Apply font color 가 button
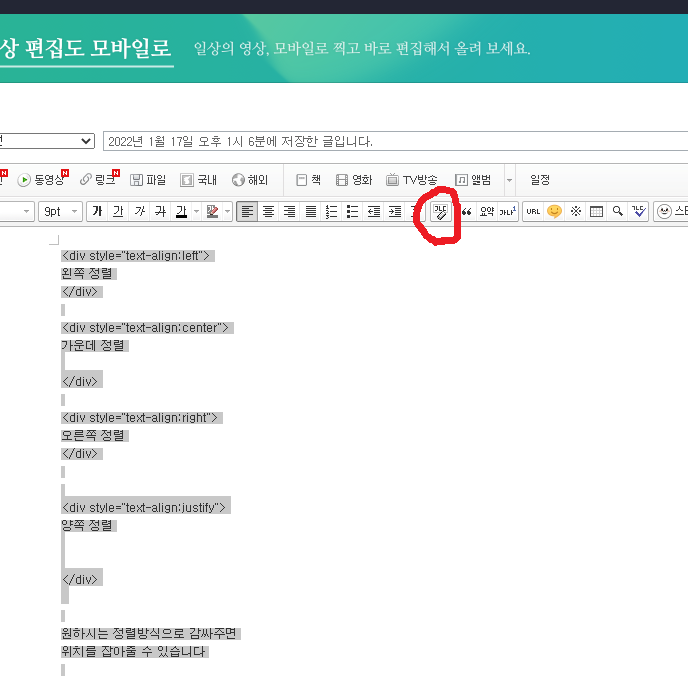688x688 pixels. pos(181,211)
